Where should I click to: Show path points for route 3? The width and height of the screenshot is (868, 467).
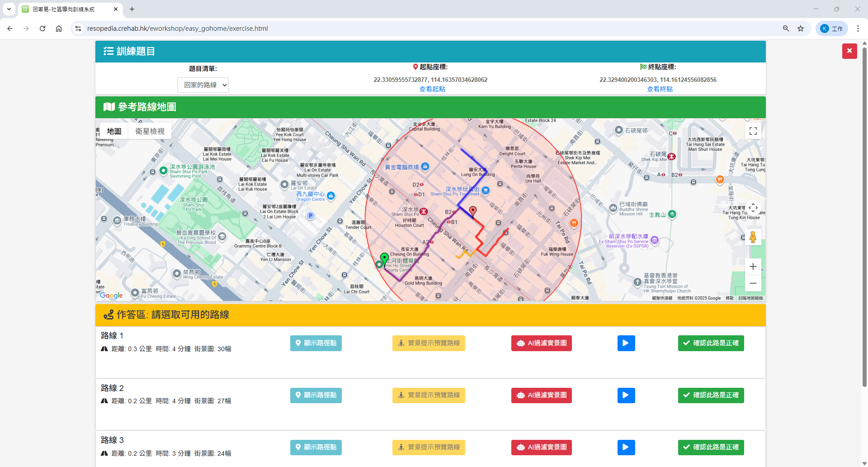click(x=316, y=448)
